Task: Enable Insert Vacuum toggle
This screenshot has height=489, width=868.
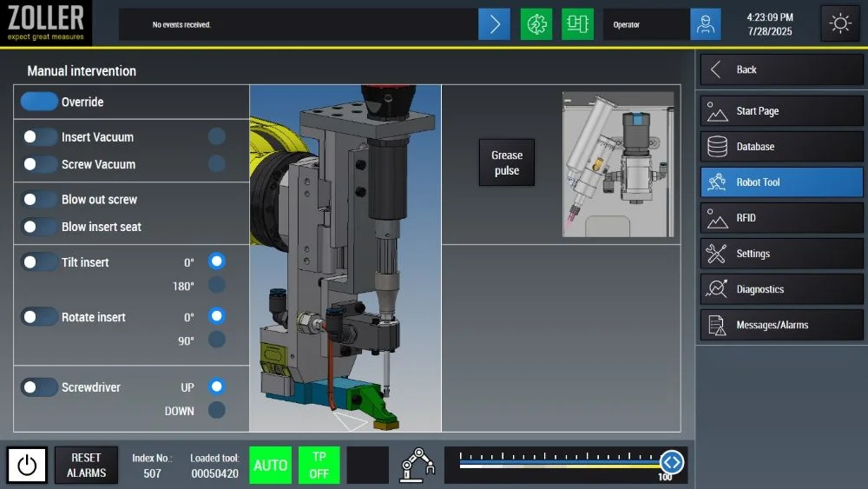Action: pos(39,137)
